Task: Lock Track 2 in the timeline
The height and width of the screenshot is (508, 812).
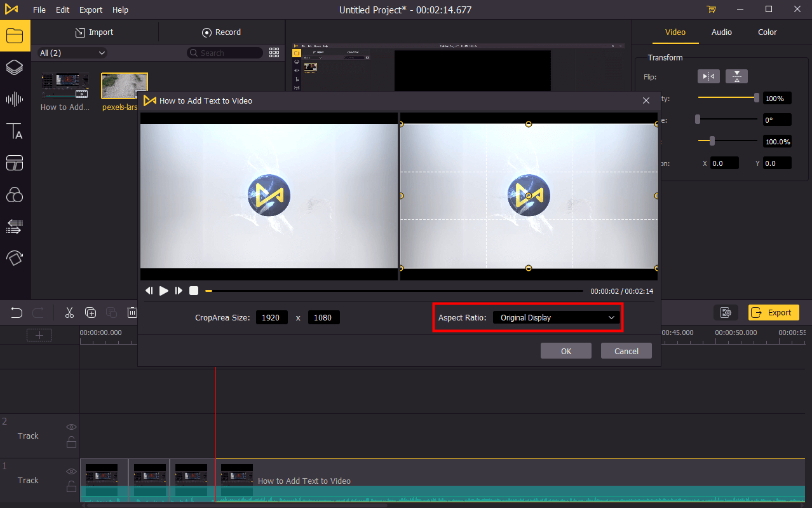Action: [71, 442]
